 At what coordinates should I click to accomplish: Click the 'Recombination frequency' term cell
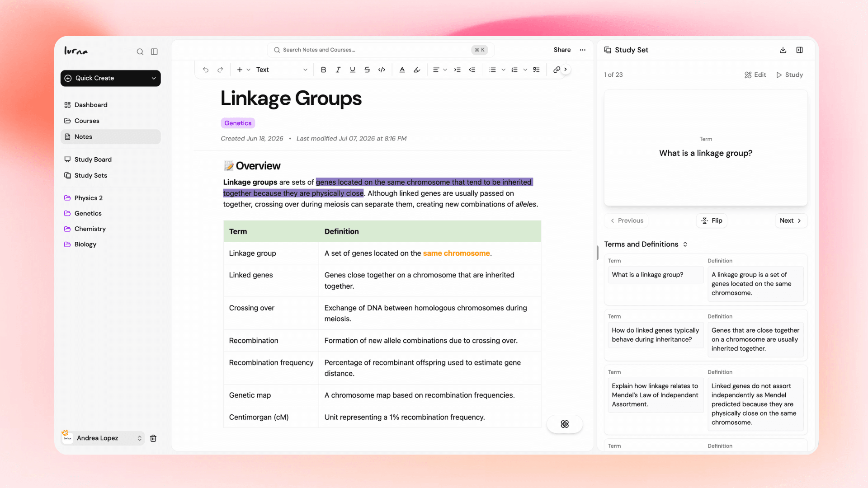pyautogui.click(x=271, y=368)
